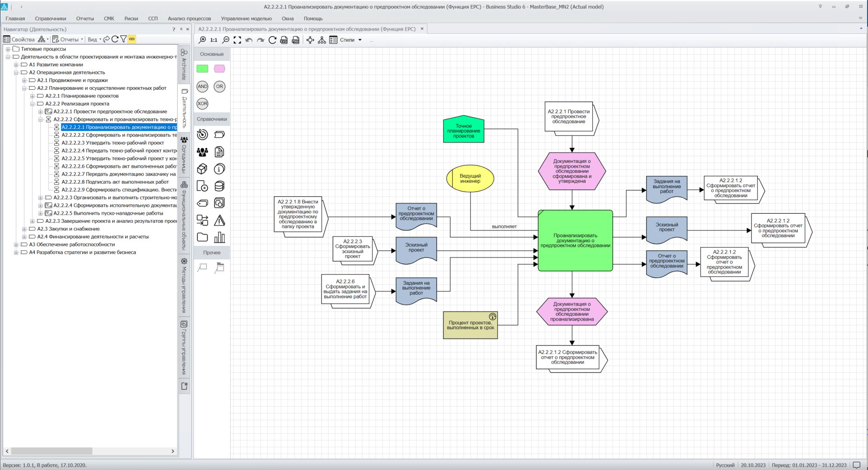Click the fit to screen icon
The width and height of the screenshot is (868, 470).
(237, 40)
